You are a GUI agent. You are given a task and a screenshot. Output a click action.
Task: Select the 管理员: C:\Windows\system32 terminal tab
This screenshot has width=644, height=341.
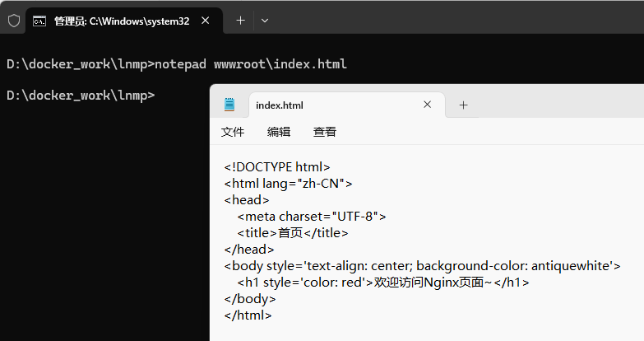point(124,21)
